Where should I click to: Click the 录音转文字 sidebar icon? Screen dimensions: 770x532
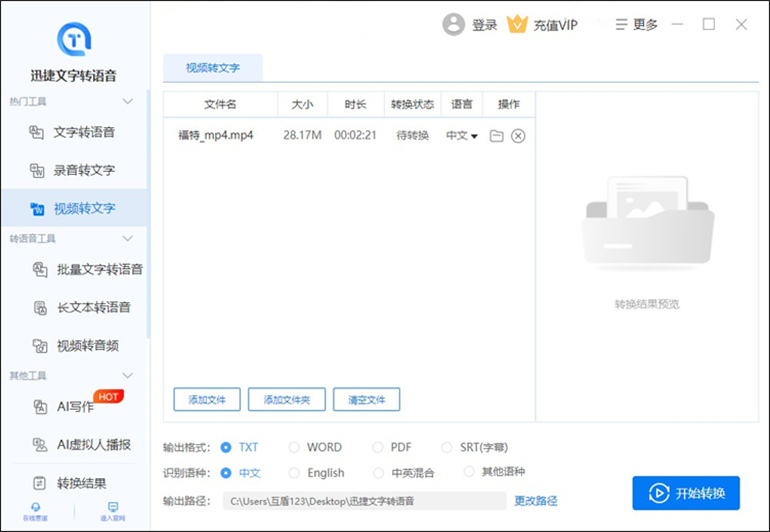(37, 170)
